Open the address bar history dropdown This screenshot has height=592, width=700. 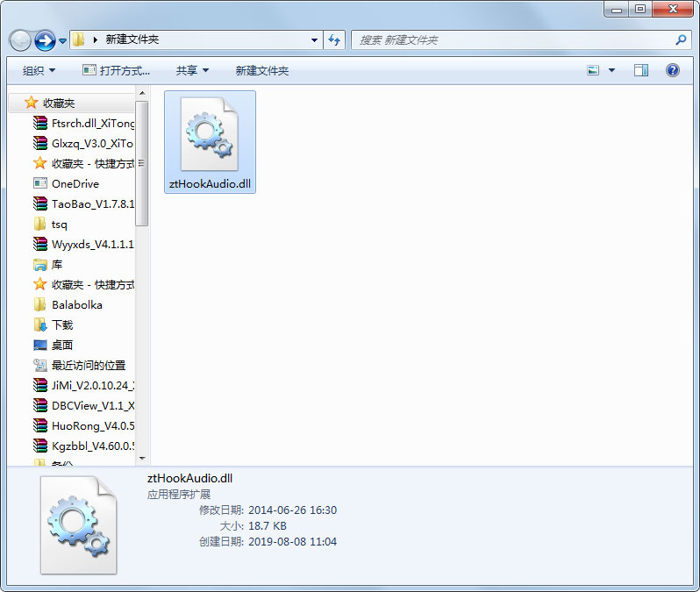[x=315, y=40]
